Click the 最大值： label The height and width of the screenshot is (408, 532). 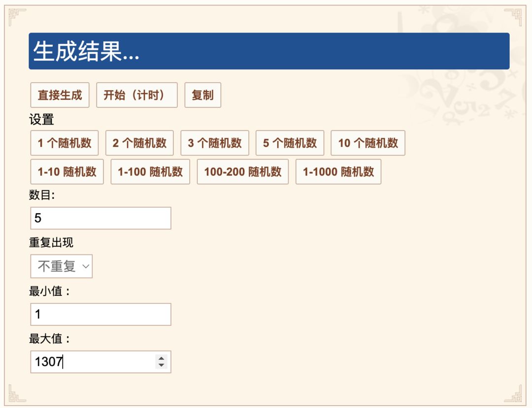[x=49, y=338]
